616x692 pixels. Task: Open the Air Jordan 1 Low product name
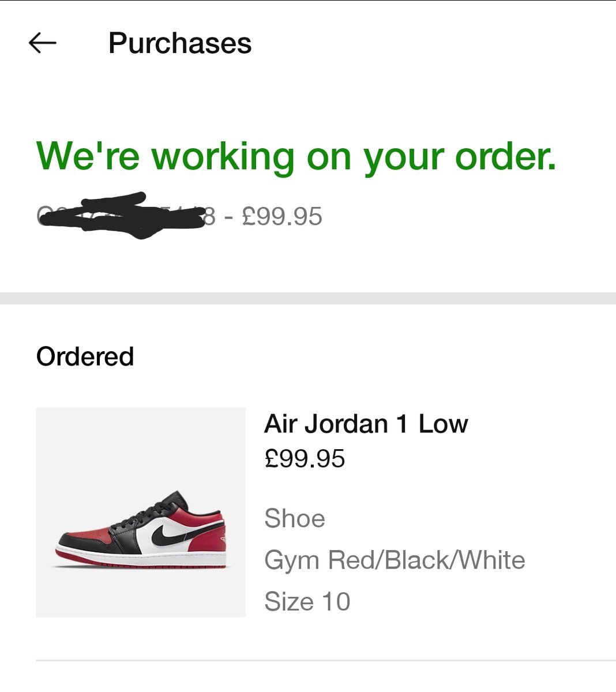pos(366,424)
